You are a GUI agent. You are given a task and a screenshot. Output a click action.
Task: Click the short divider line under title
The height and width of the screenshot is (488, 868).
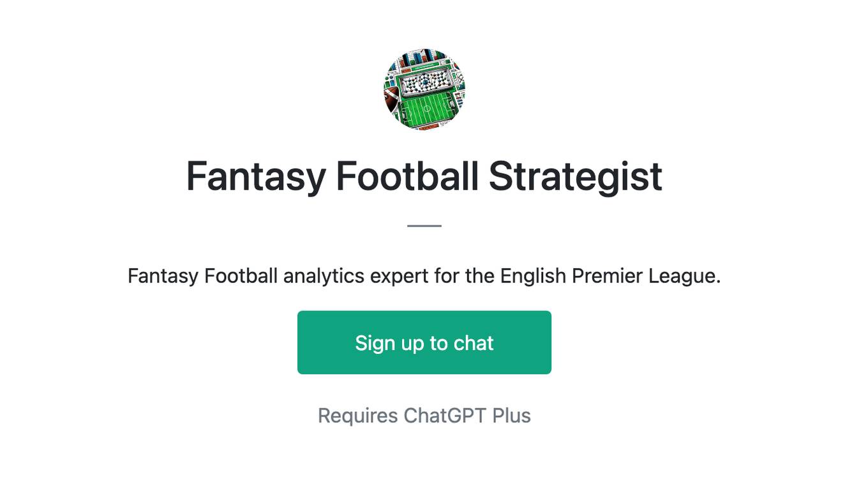[x=424, y=225]
